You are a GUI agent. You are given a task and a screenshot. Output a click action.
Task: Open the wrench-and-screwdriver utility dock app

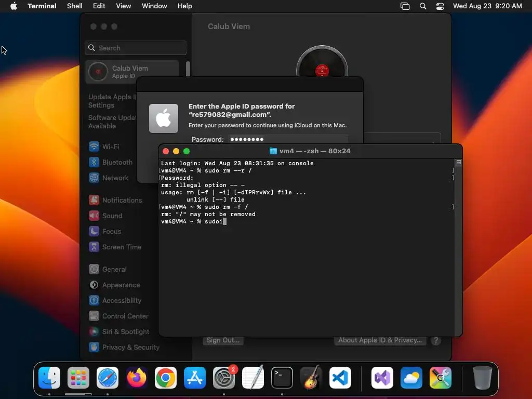point(441,378)
